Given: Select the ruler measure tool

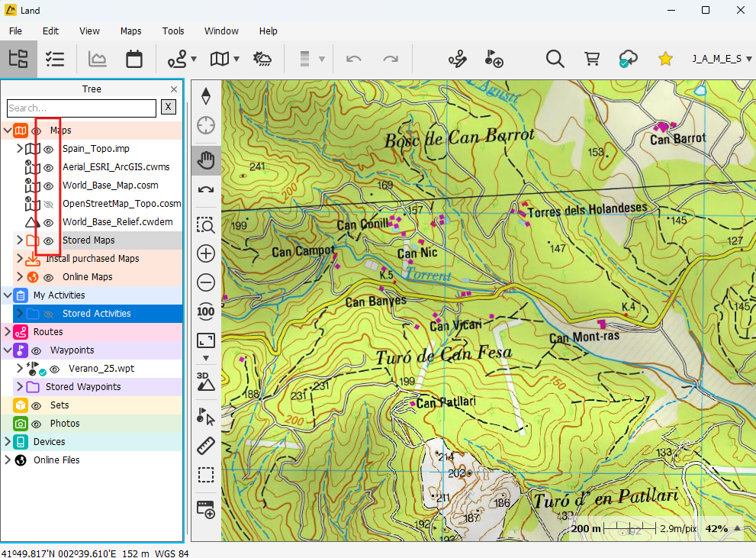Looking at the screenshot, I should pyautogui.click(x=206, y=446).
